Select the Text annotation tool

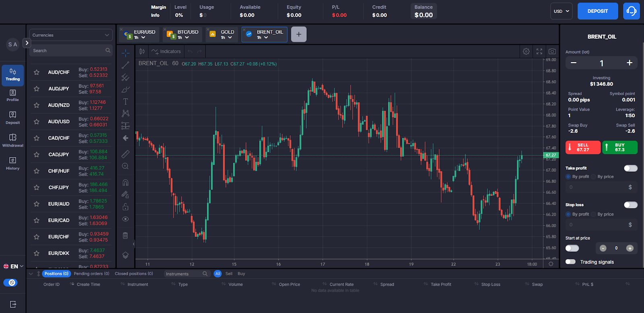pyautogui.click(x=126, y=102)
